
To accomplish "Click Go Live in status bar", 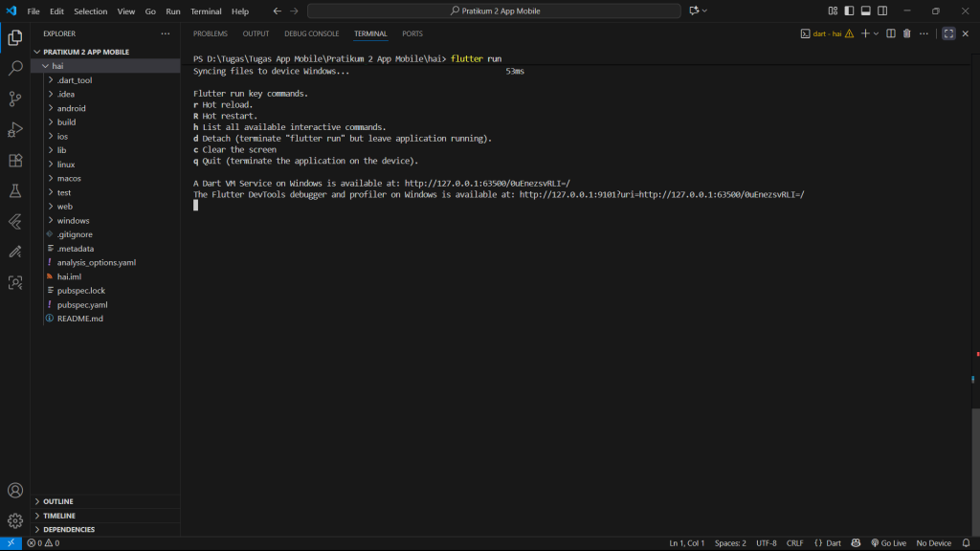I will (887, 543).
